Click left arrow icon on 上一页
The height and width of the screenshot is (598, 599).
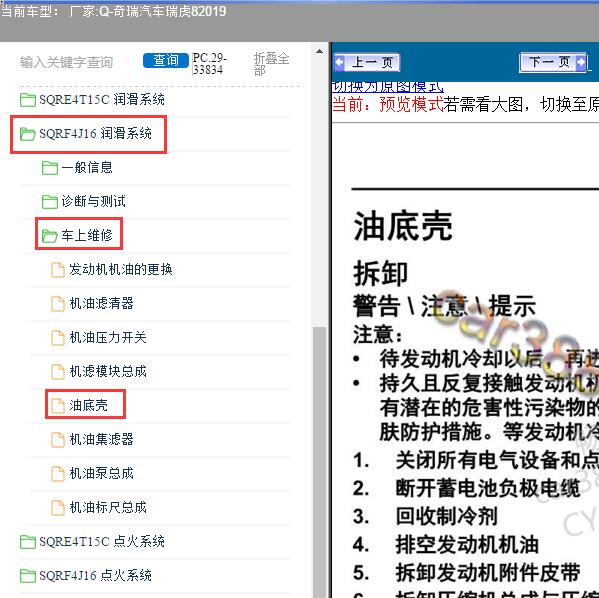coord(339,62)
